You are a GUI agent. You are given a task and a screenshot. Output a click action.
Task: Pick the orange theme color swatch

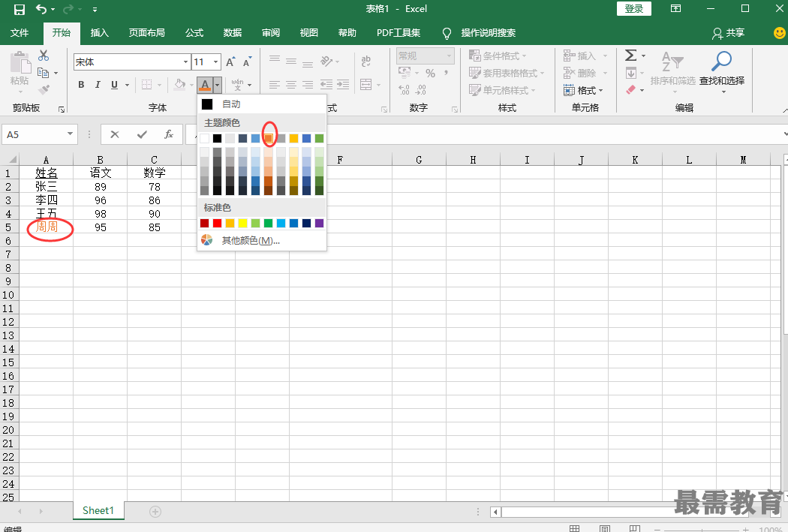[x=269, y=138]
